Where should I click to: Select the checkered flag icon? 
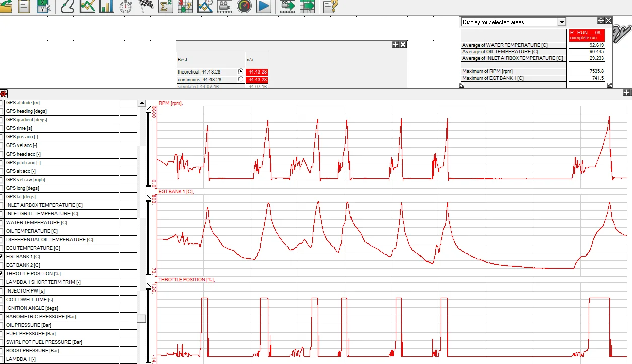coord(146,6)
